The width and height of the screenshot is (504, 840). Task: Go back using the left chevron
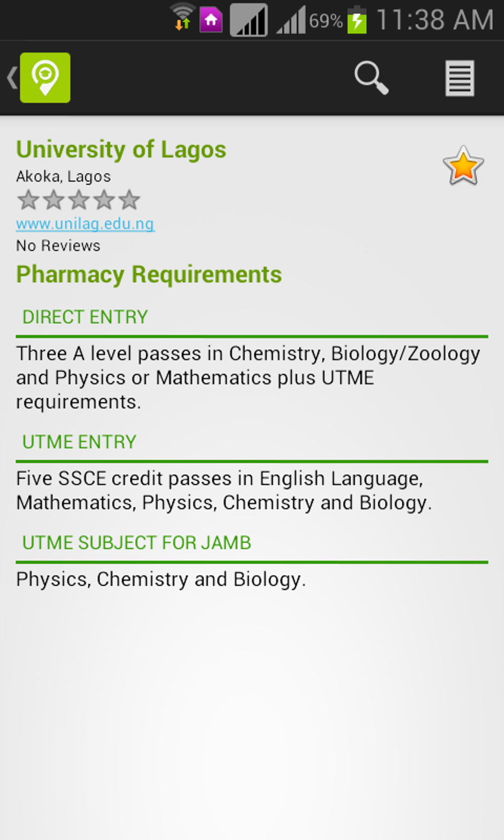click(x=11, y=78)
